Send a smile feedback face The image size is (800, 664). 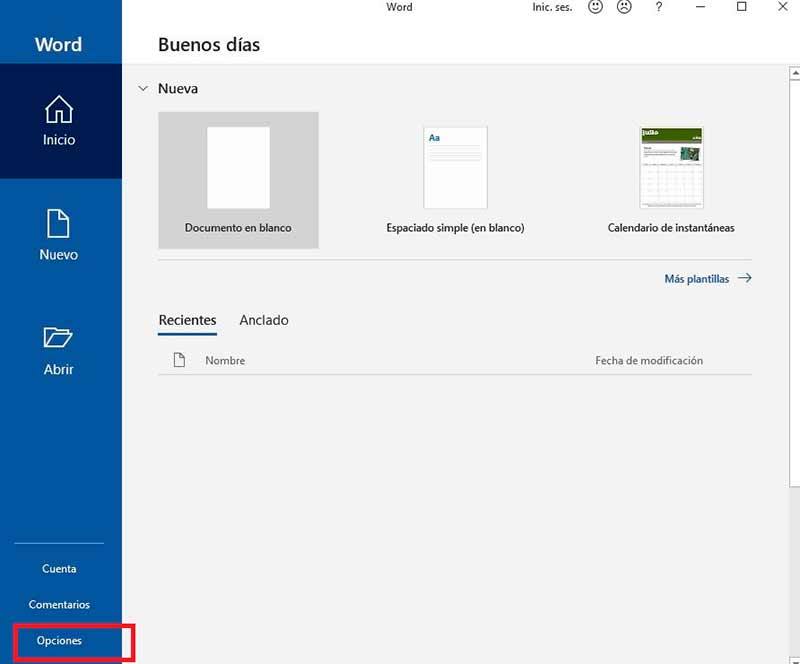tap(595, 7)
